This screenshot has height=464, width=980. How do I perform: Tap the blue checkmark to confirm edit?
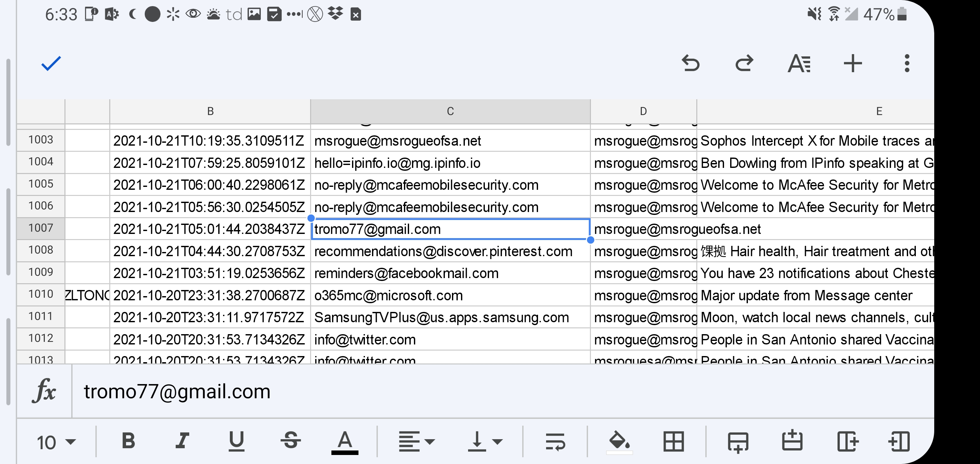coord(51,63)
